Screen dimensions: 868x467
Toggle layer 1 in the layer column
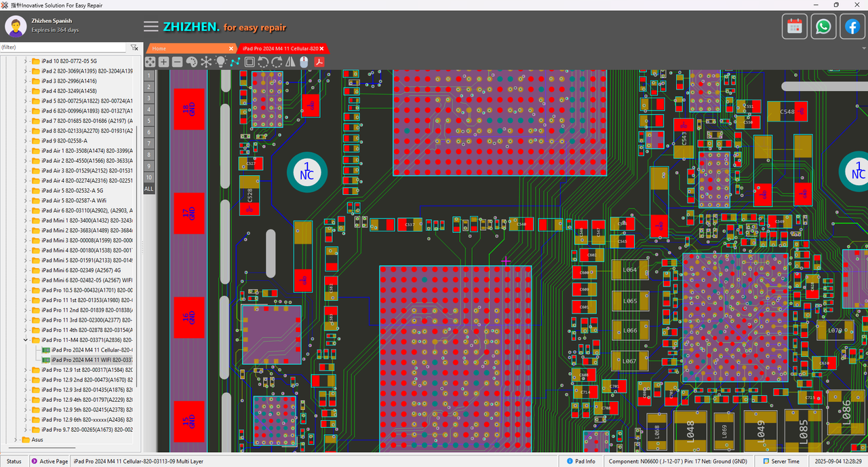(149, 76)
